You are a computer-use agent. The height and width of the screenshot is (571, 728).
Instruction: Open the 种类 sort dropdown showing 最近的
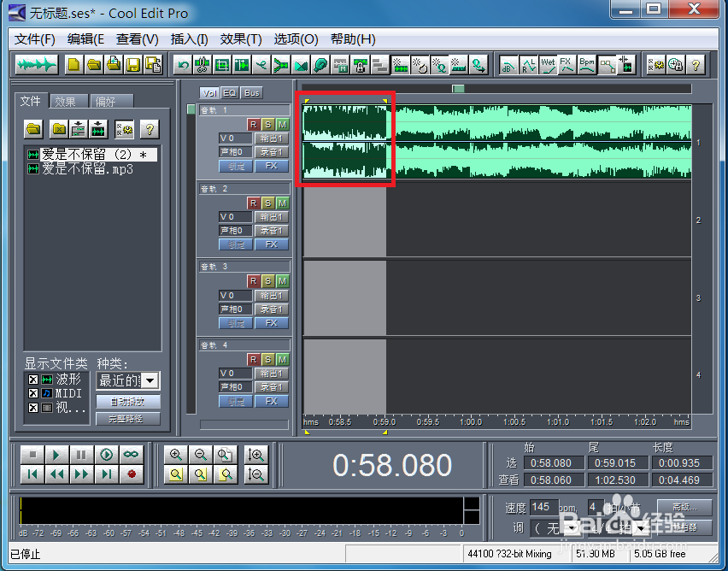(150, 381)
